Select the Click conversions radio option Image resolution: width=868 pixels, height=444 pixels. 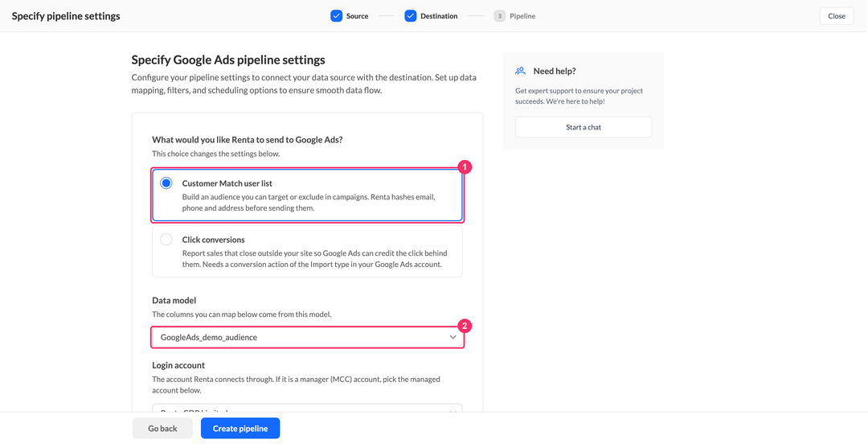[x=166, y=240]
